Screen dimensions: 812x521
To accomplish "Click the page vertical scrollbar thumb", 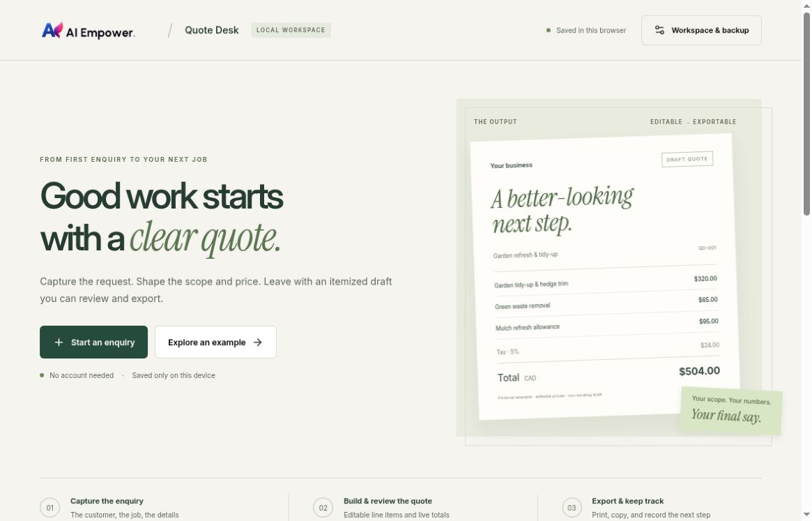I will click(806, 114).
